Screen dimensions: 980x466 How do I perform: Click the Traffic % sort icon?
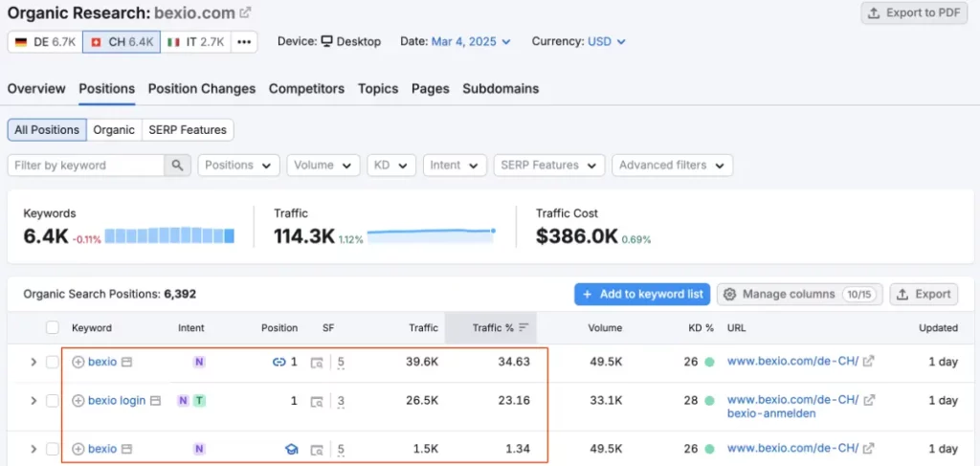click(523, 327)
